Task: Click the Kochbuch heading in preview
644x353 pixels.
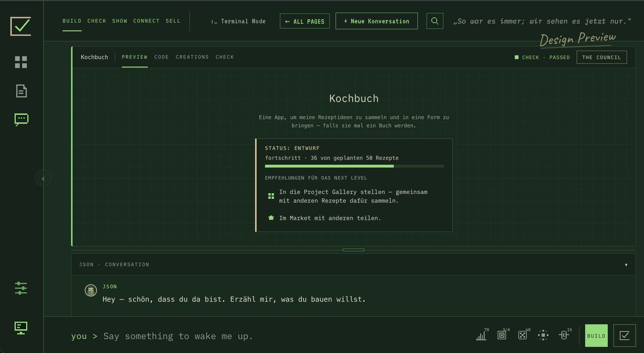Action: point(354,98)
